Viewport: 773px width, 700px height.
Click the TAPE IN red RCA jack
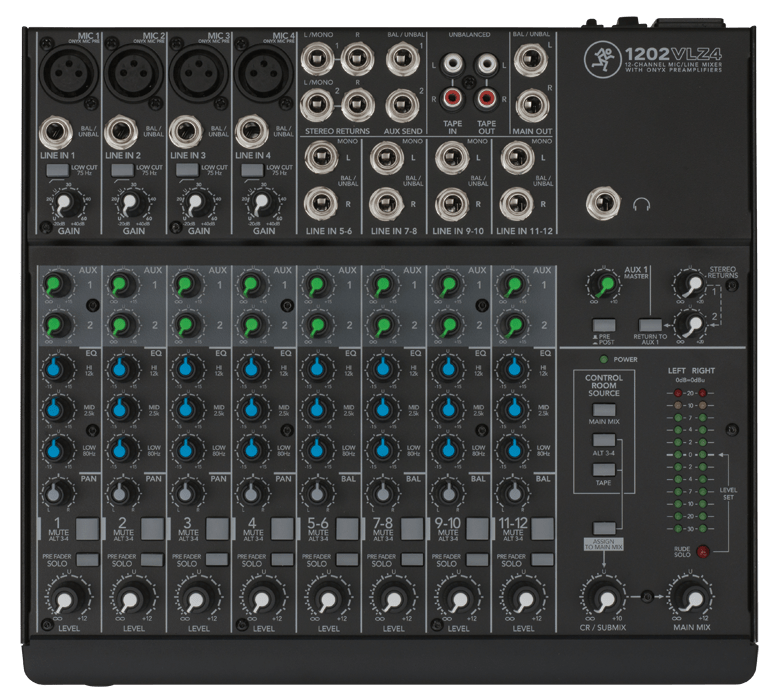(452, 99)
